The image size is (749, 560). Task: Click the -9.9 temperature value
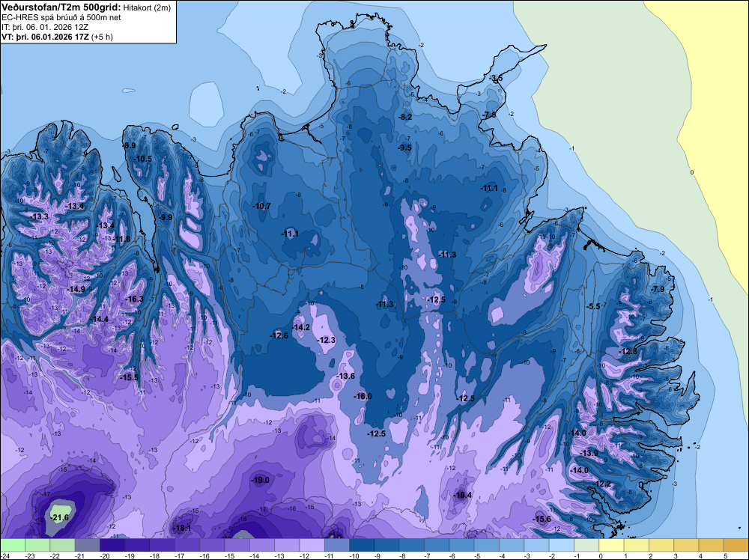pos(166,217)
